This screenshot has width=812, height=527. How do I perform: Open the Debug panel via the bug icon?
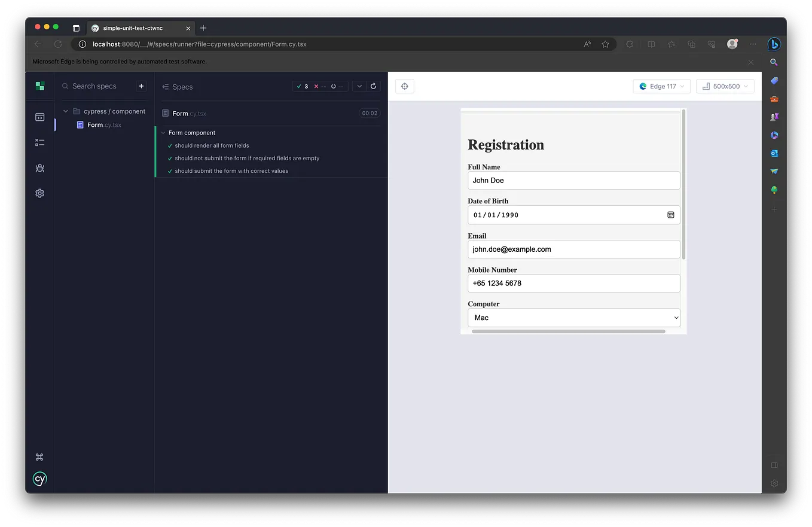click(39, 168)
